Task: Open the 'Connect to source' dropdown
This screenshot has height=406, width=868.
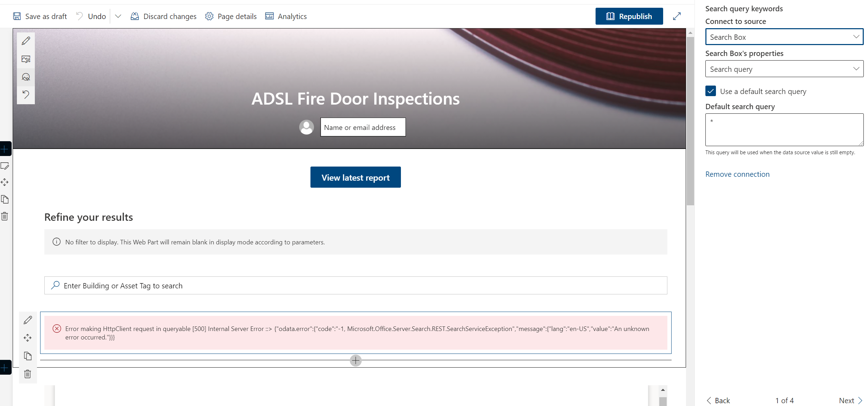Action: [x=784, y=37]
